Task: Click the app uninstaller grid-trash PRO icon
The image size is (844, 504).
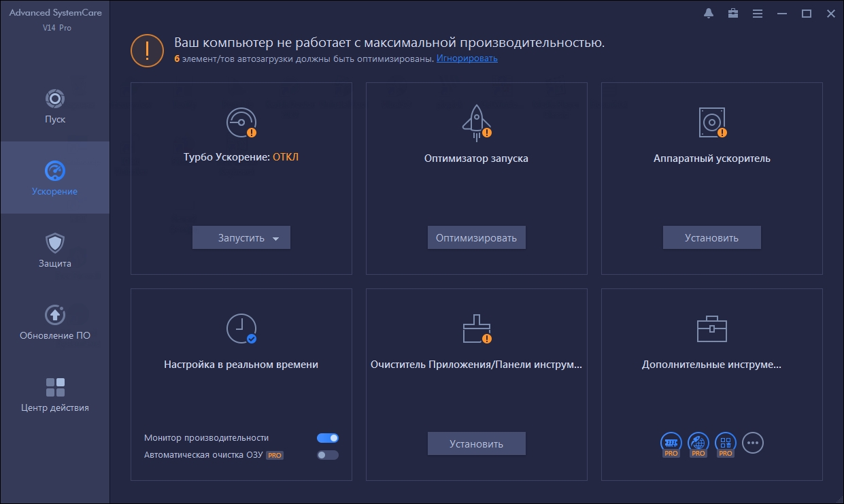Action: coord(726,443)
